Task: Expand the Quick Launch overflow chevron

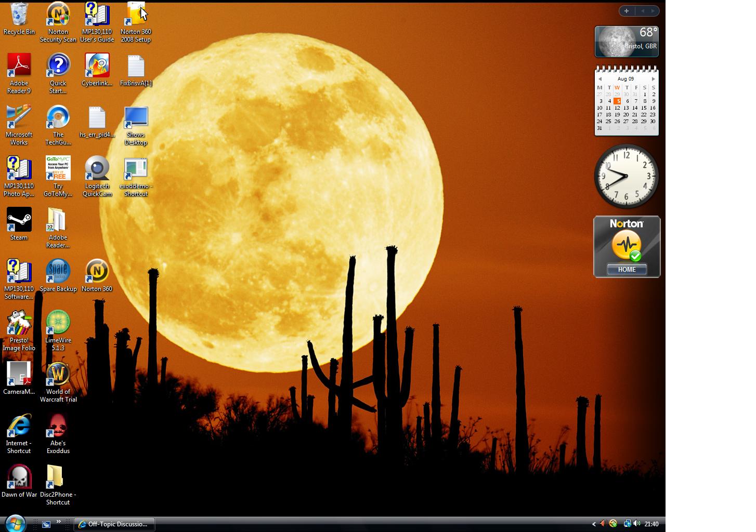Action: (x=58, y=522)
